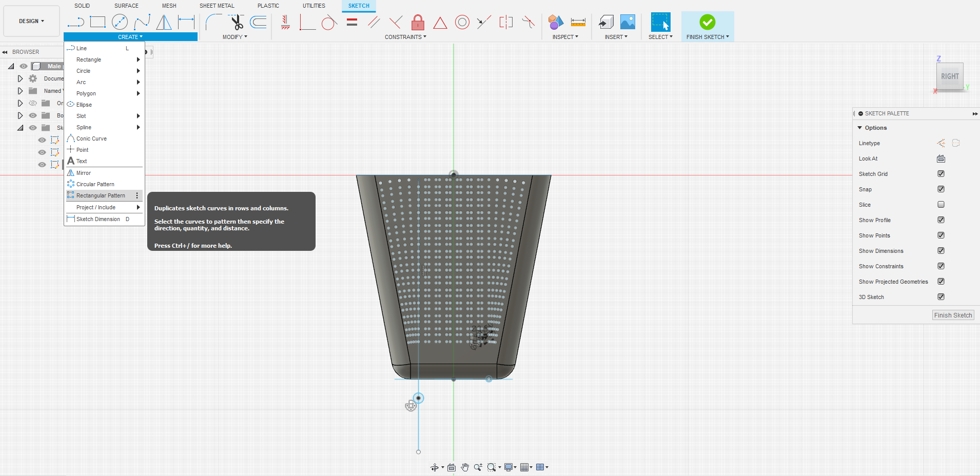The height and width of the screenshot is (476, 980).
Task: Click the Finish Sketch button in palette
Action: coord(952,315)
